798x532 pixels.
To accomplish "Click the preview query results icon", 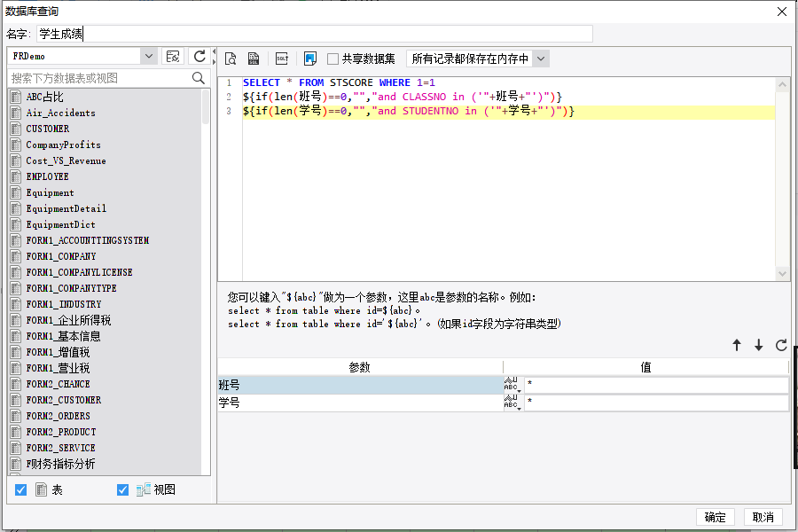I will point(231,59).
